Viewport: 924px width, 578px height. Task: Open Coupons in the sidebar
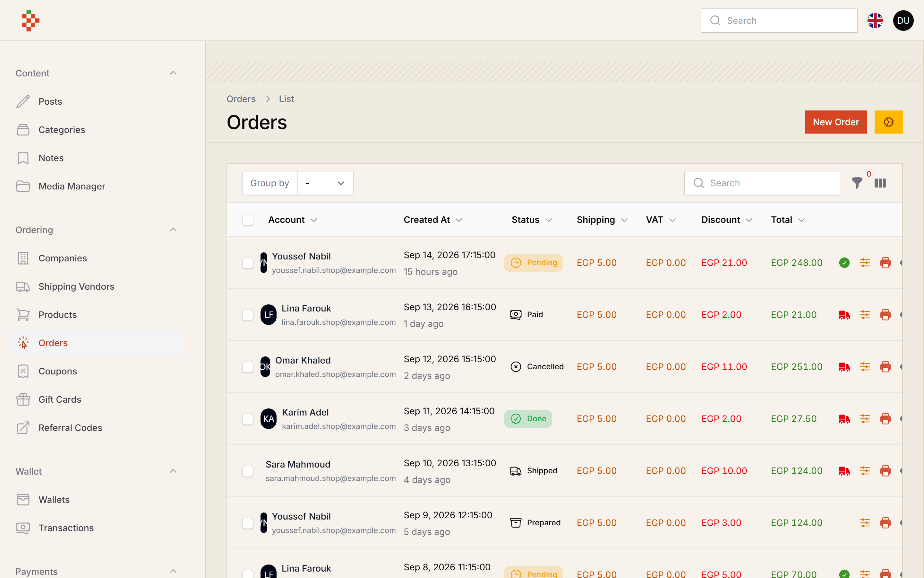pos(97,371)
